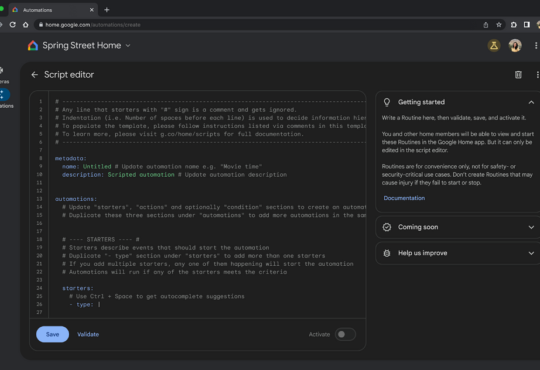540x370 pixels.
Task: Open the user profile avatar
Action: tap(515, 45)
